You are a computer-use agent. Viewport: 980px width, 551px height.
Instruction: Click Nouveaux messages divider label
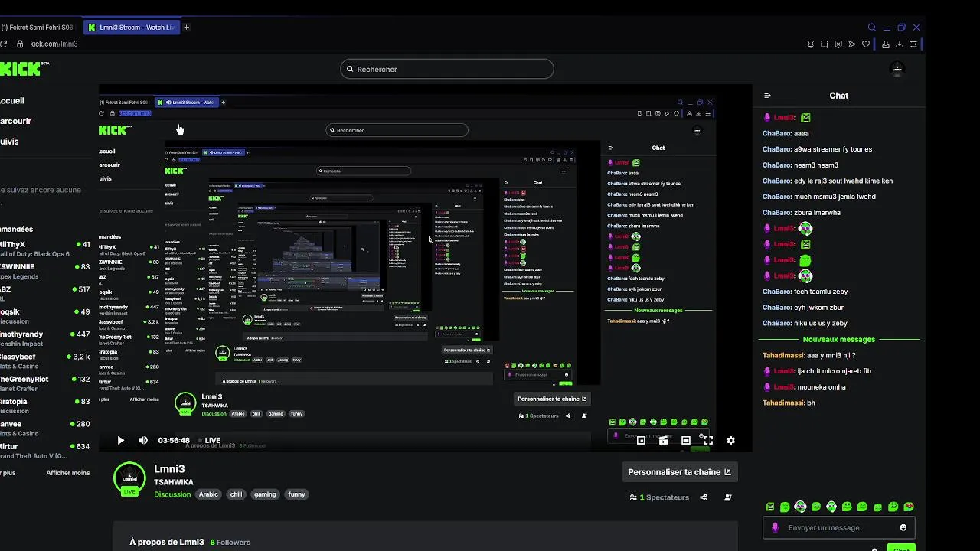[x=839, y=339]
